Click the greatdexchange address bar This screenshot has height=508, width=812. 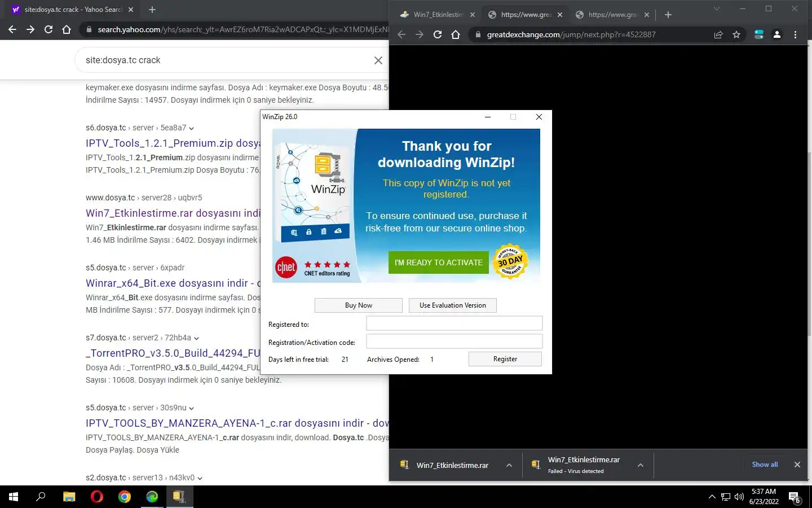point(586,34)
